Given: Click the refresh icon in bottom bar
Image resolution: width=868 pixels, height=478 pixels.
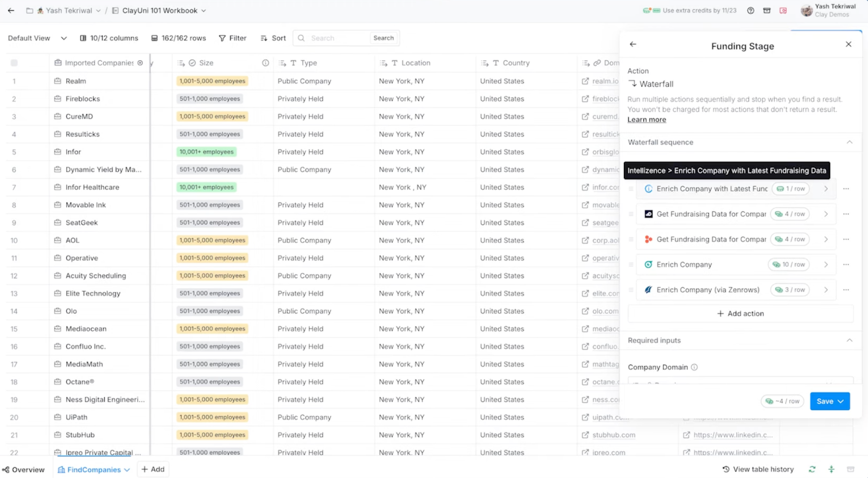Looking at the screenshot, I should pos(812,469).
